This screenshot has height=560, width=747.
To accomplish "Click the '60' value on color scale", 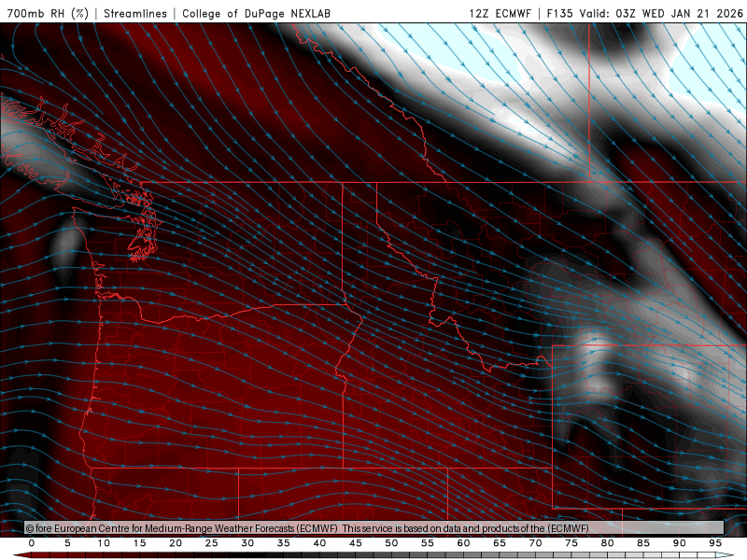I will (463, 543).
